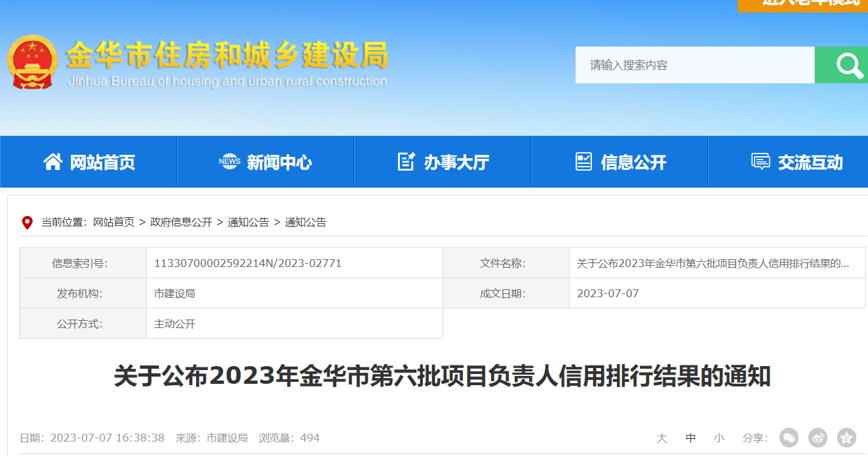Click the magnifying glass search icon
Image resolution: width=868 pixels, height=456 pixels.
tap(849, 65)
